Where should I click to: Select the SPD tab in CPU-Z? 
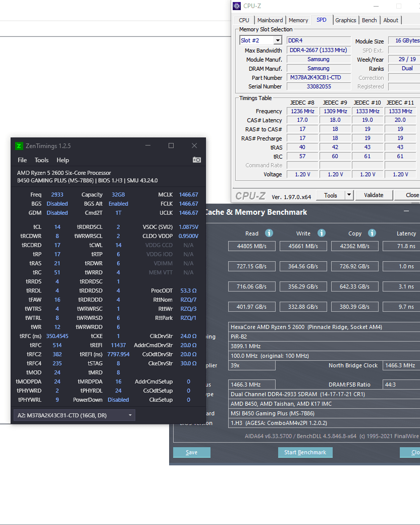322,20
